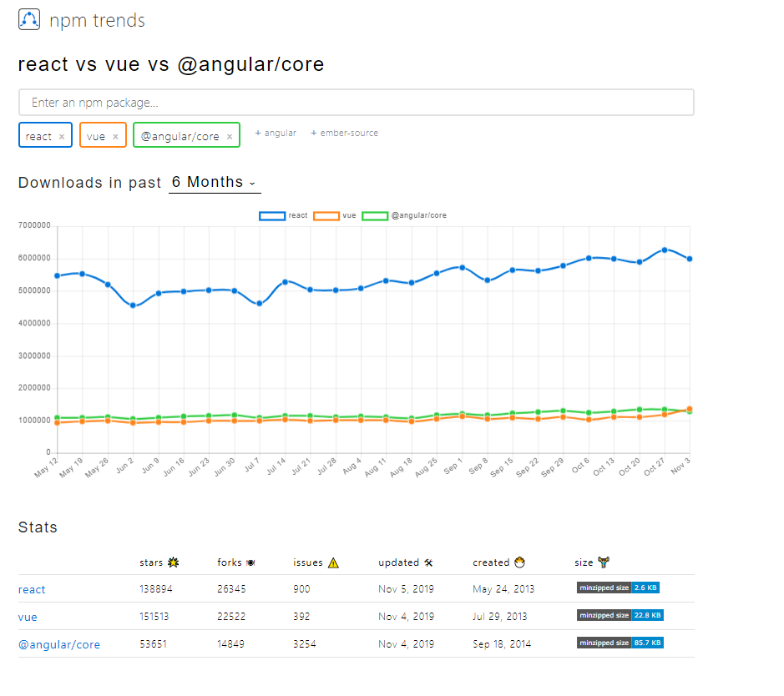Click react minzipped size 2.6 KB badge

point(618,588)
